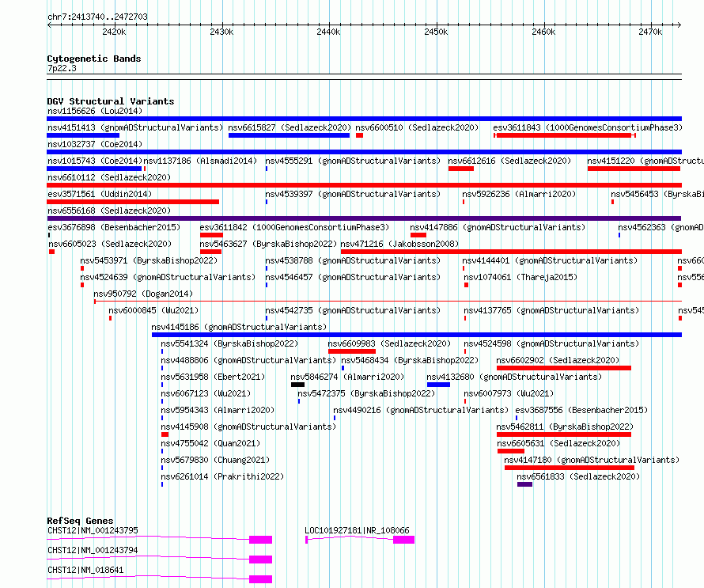
Task: Click nsv6609983 (Sedlazeck2020) label
Action: [389, 343]
